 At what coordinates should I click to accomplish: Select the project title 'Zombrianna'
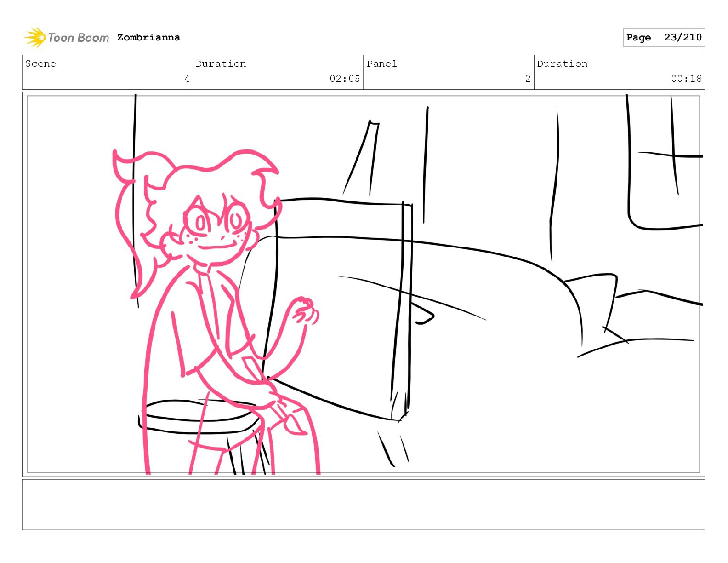click(x=148, y=37)
